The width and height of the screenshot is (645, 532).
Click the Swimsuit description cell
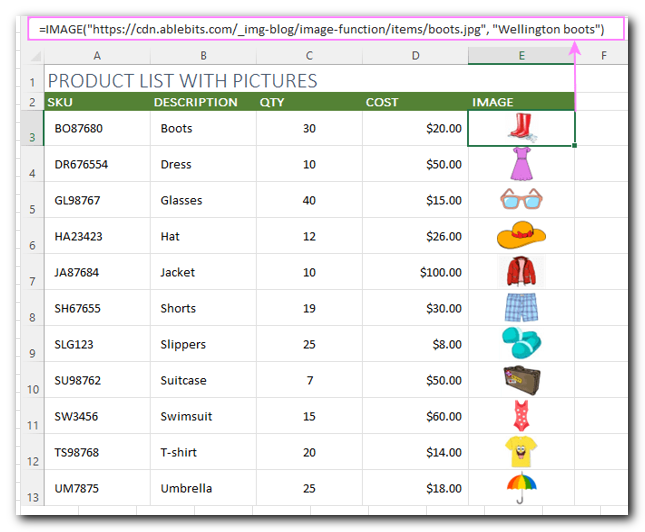[x=203, y=416]
